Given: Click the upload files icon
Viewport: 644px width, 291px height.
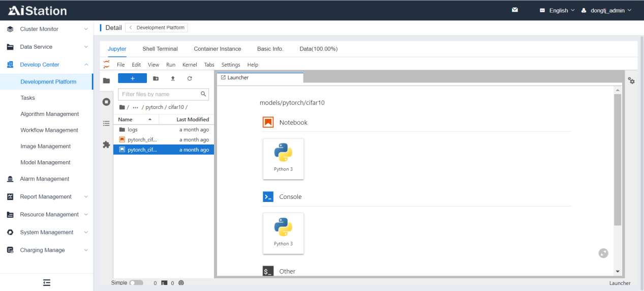Looking at the screenshot, I should 172,78.
